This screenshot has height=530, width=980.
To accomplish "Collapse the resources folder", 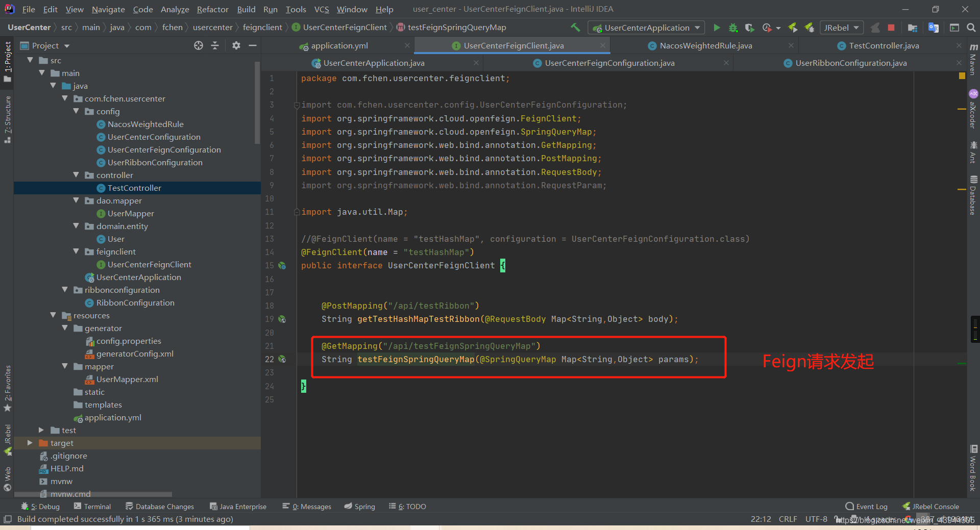I will coord(53,315).
